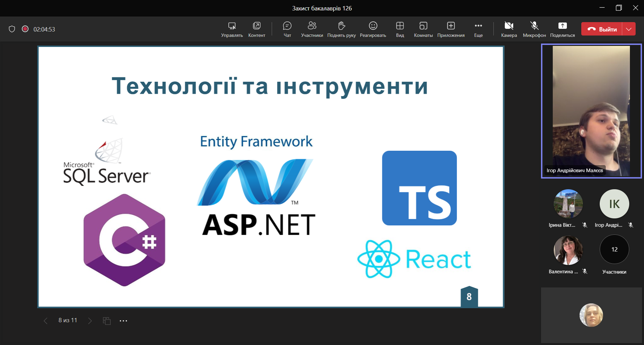Leave the meeting with Выйти
The width and height of the screenshot is (644, 345).
click(x=602, y=29)
